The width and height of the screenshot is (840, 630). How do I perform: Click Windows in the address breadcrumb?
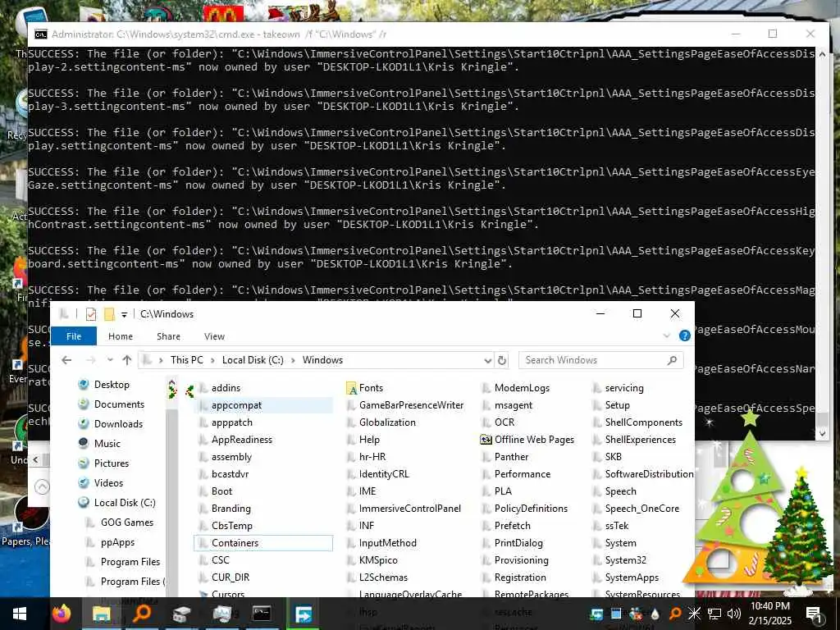(x=322, y=360)
